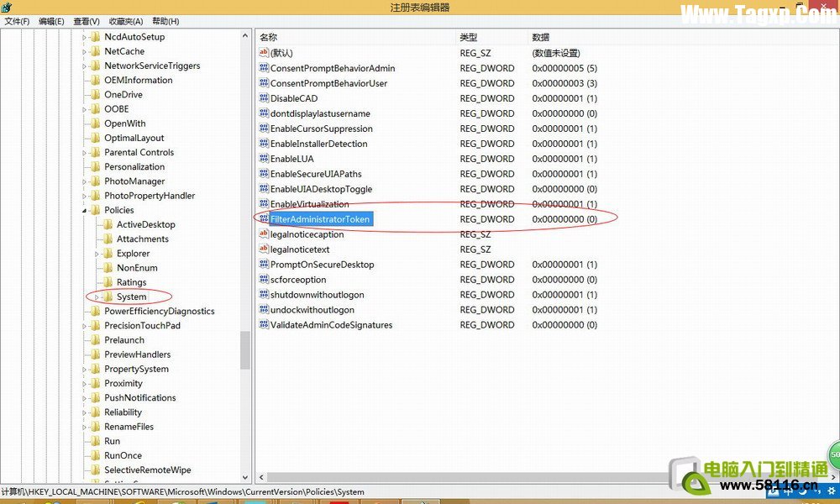Viewport: 840px width, 504px height.
Task: Click the folder icon of NcdAutoSetup
Action: pyautogui.click(x=96, y=36)
